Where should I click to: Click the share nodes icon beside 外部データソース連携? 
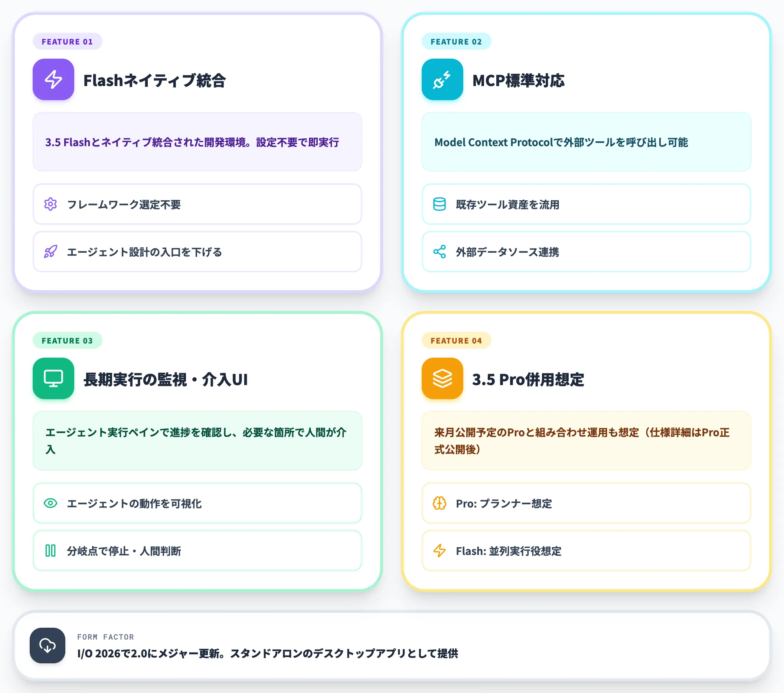440,252
